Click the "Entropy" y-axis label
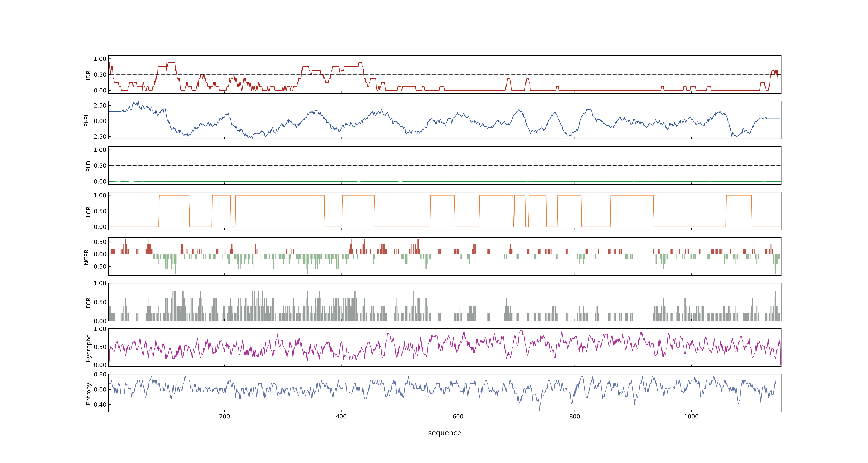This screenshot has width=868, height=463. [89, 394]
